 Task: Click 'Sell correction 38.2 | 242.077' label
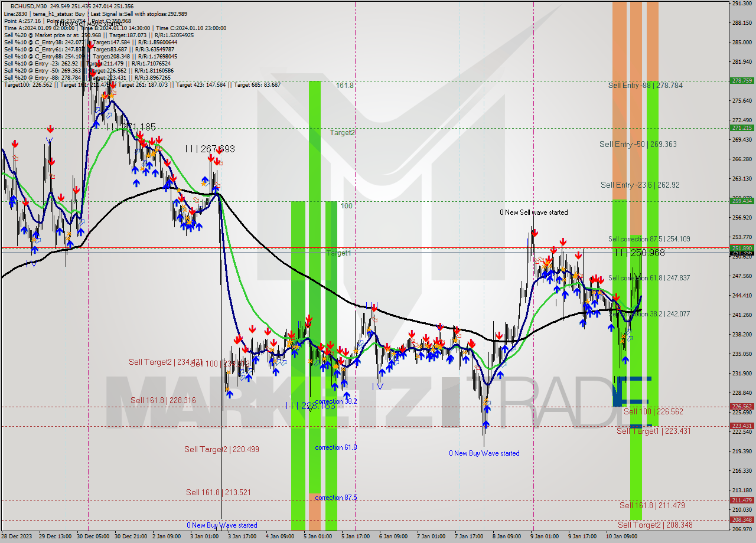[x=649, y=314]
